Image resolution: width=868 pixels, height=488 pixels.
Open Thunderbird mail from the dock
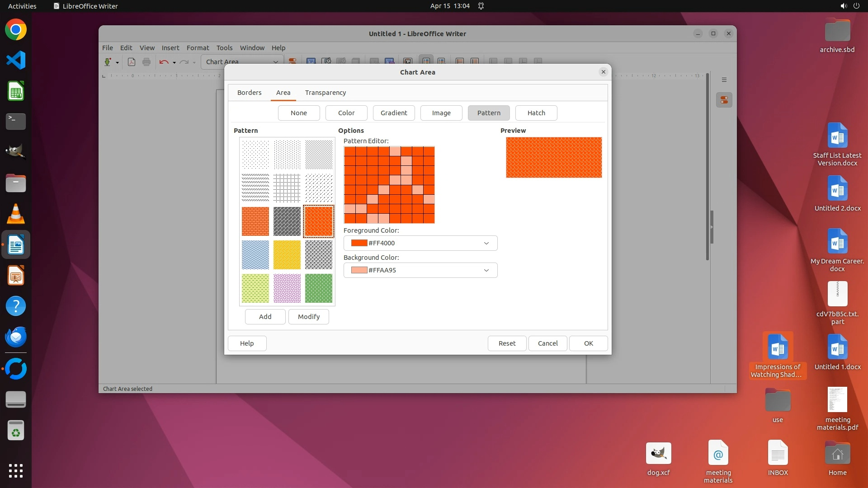16,337
